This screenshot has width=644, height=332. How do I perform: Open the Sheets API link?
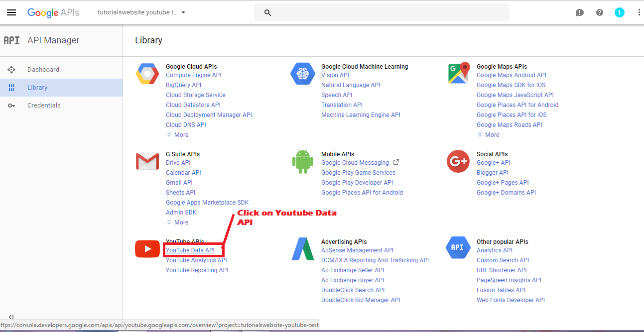coord(181,193)
